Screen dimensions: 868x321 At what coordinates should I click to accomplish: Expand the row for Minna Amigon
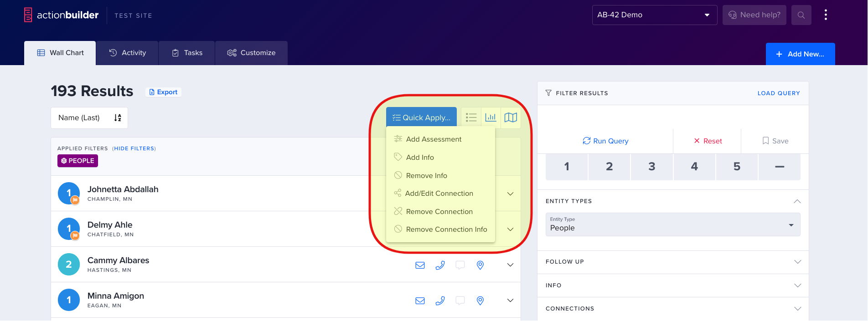pyautogui.click(x=510, y=301)
